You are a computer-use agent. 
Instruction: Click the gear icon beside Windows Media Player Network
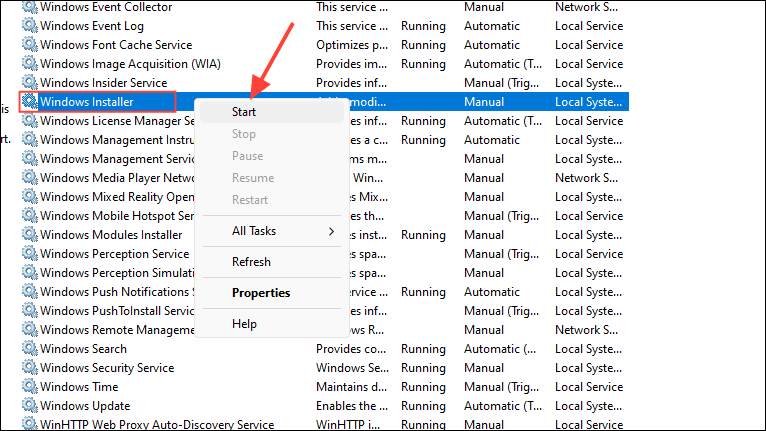[30, 177]
